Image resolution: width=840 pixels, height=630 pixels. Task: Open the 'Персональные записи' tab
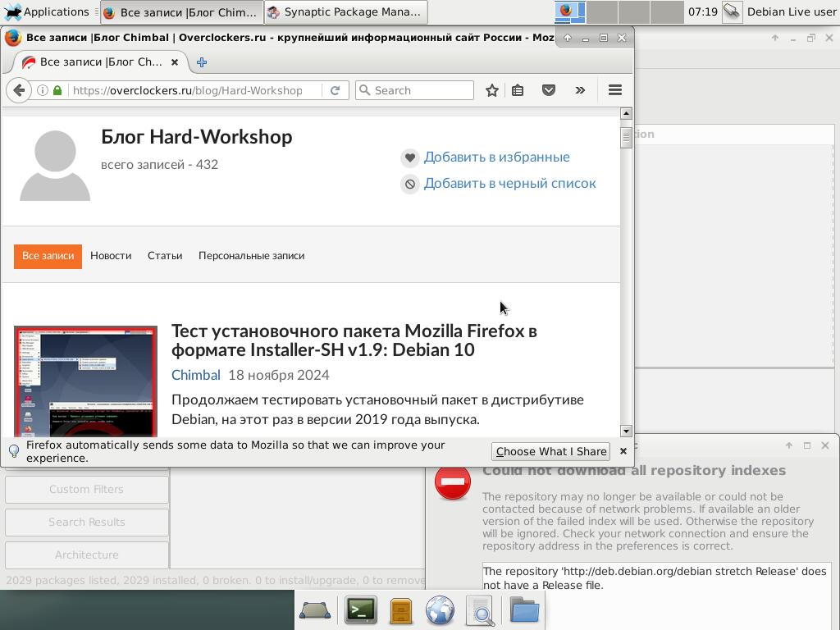(251, 256)
